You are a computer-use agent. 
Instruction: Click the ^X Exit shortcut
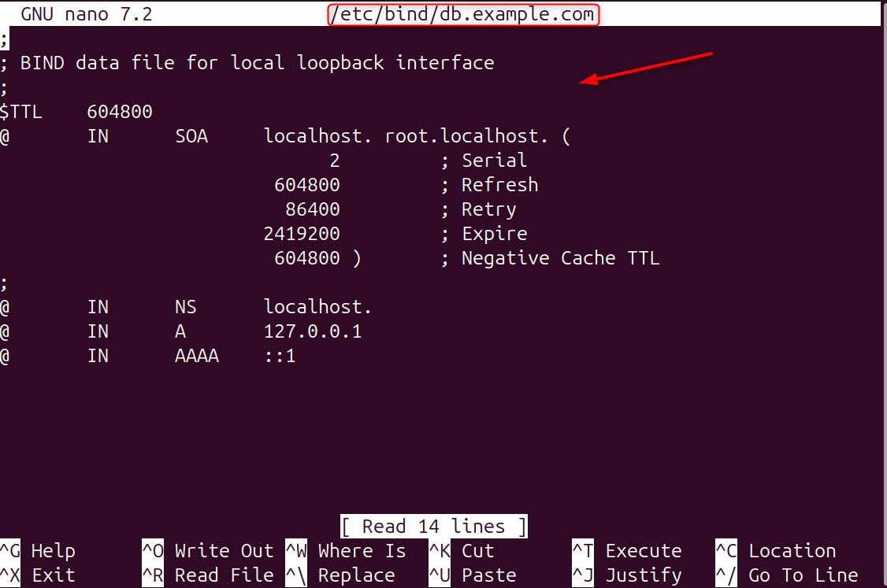click(38, 575)
